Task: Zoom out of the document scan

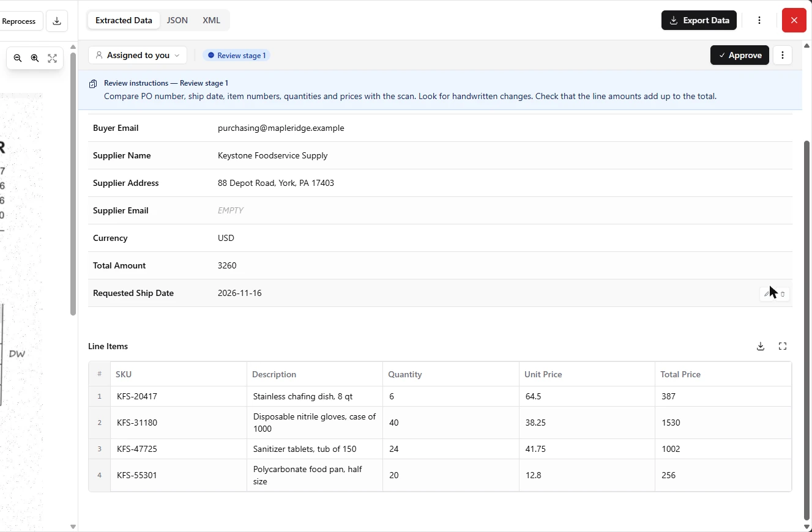Action: click(18, 58)
